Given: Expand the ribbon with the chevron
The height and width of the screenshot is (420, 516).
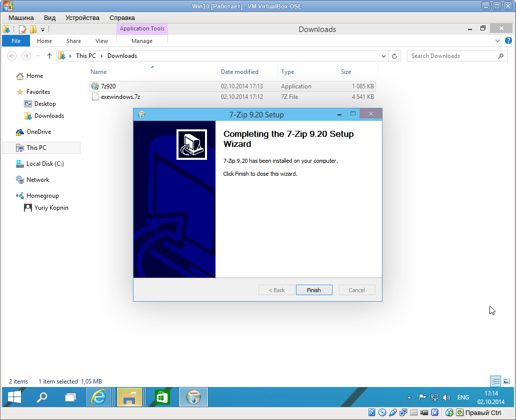Looking at the screenshot, I should pyautogui.click(x=497, y=41).
